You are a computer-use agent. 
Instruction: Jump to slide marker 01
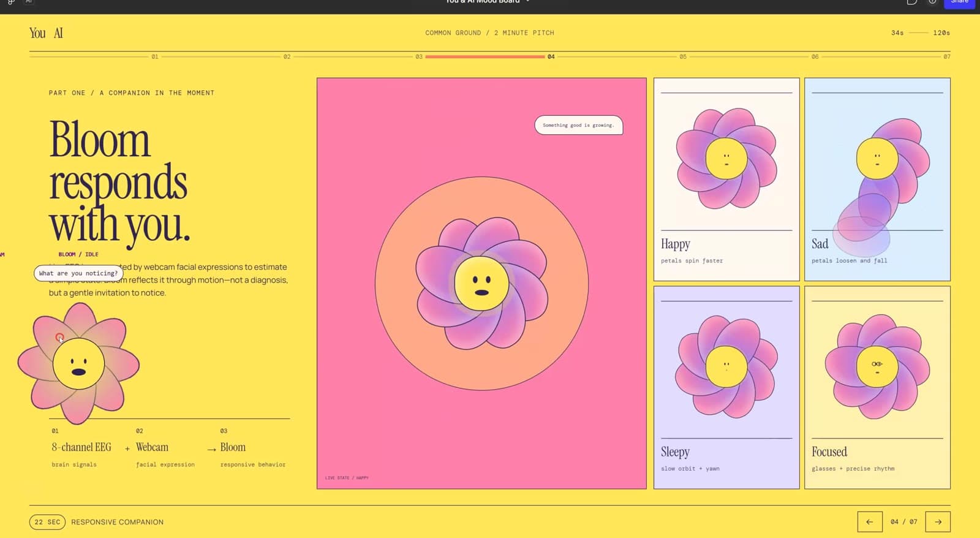coord(155,56)
